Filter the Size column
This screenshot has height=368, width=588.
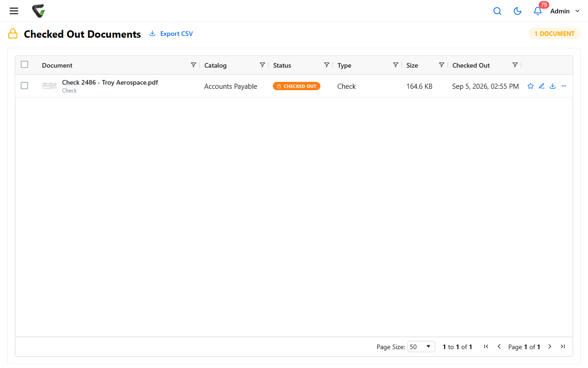(x=441, y=65)
